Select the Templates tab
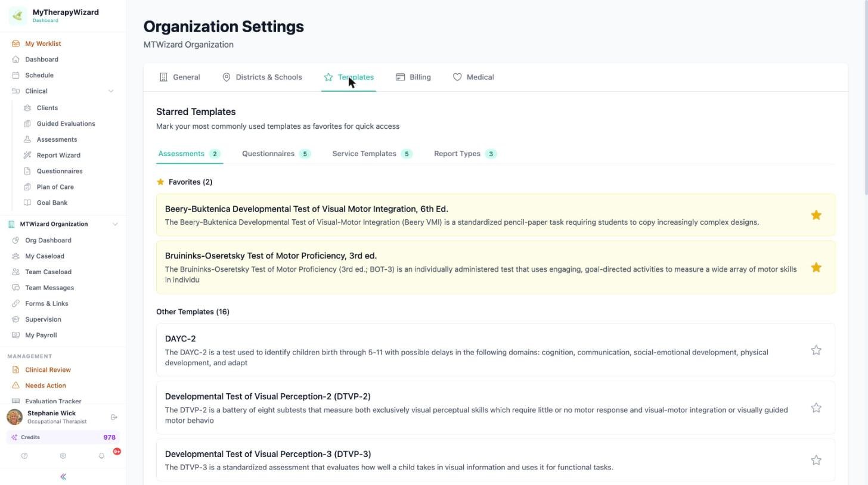 click(349, 77)
